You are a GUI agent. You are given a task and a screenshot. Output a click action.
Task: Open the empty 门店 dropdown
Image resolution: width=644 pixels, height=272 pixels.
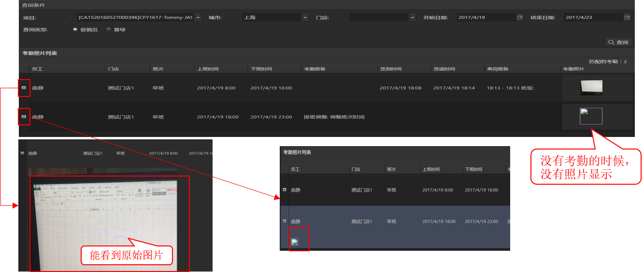coord(412,17)
